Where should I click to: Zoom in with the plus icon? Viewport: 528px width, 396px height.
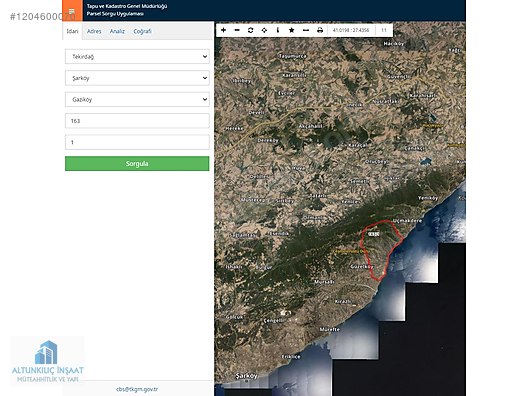click(x=223, y=30)
